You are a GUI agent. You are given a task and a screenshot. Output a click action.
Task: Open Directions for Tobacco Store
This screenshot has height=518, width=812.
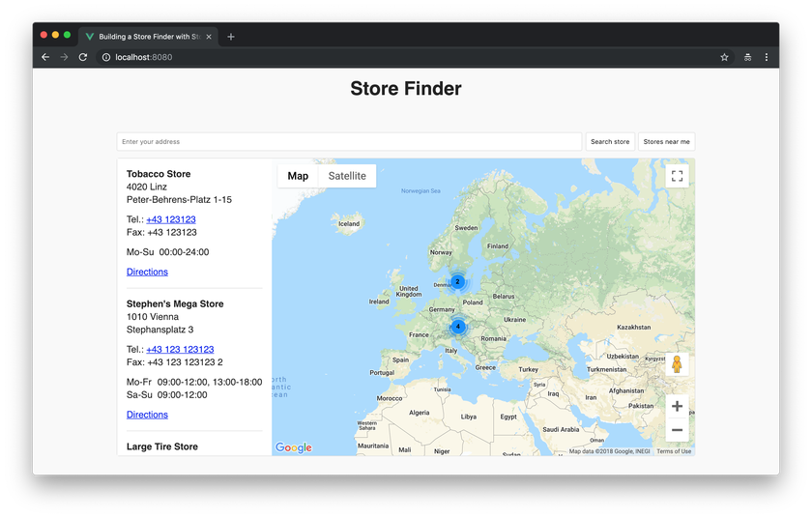147,272
